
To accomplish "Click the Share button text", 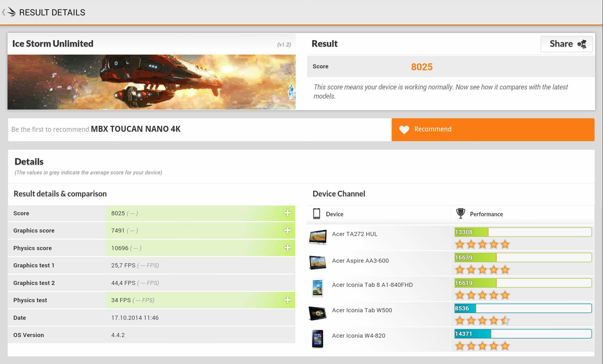I will (561, 44).
